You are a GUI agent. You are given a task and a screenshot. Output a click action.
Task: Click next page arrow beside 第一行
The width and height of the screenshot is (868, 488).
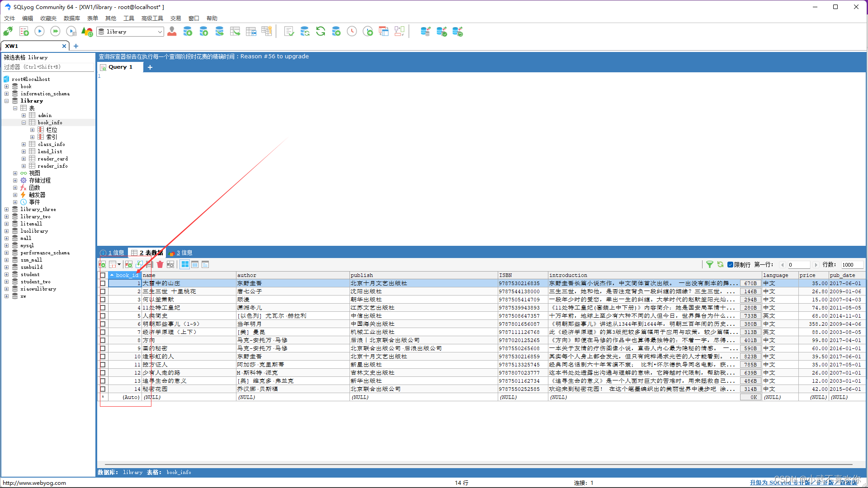coord(816,265)
